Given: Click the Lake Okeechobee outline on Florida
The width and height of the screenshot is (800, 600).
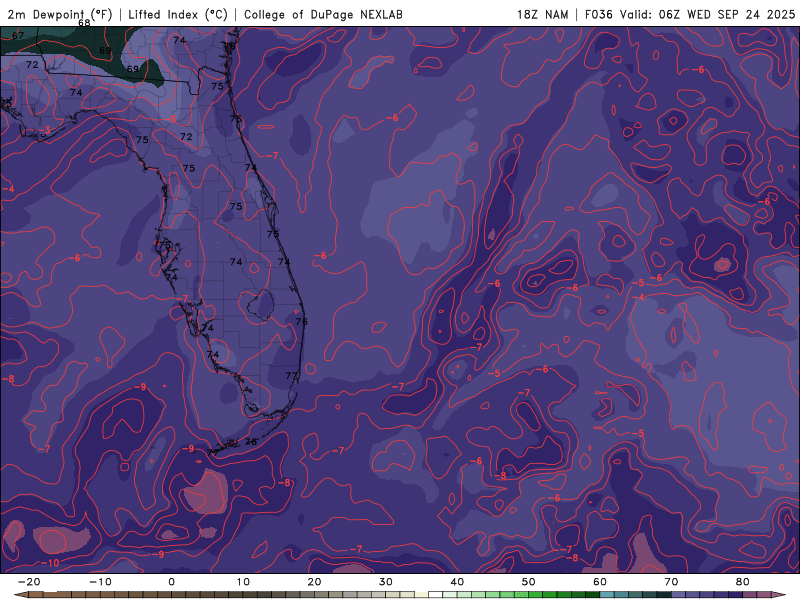Looking at the screenshot, I should tap(261, 305).
